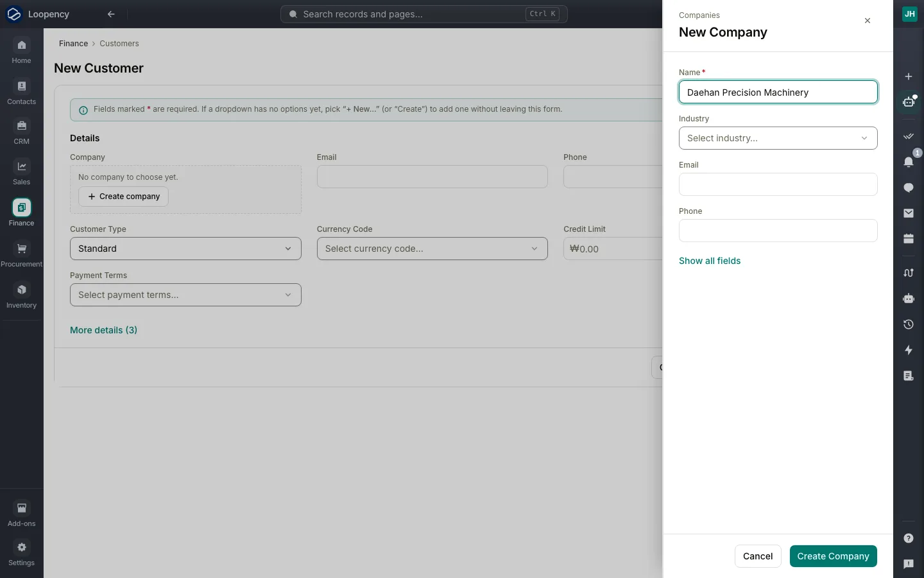Open notifications bell
This screenshot has width=924, height=578.
[x=909, y=162]
